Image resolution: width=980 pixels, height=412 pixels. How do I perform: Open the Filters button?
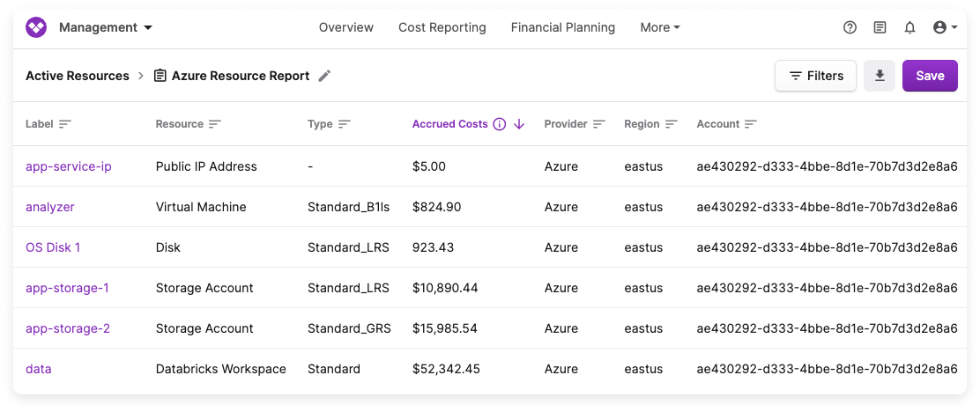tap(815, 76)
